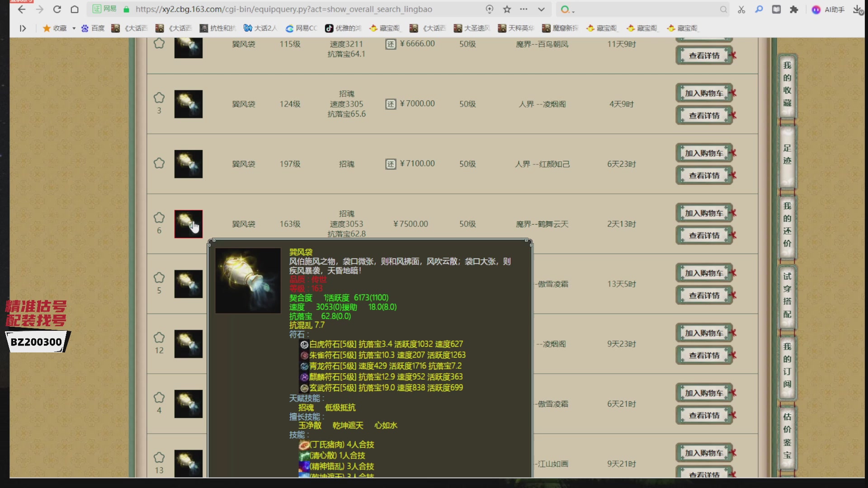Add the ¥7500.00 listing to cart

704,213
